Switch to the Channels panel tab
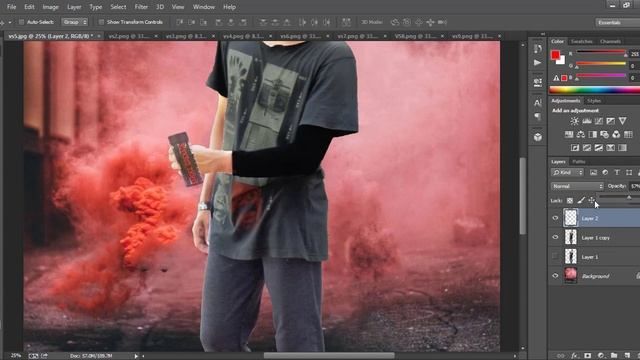The height and width of the screenshot is (360, 640). (610, 42)
